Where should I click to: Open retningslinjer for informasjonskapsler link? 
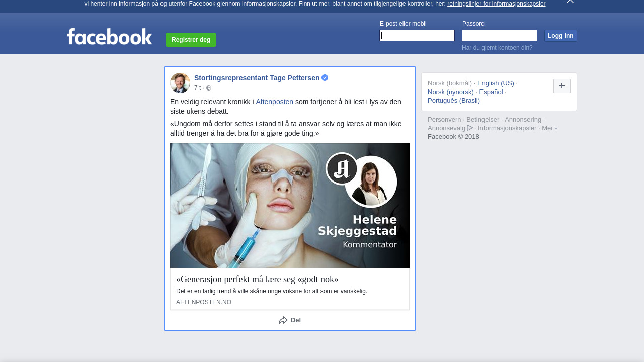tap(496, 4)
